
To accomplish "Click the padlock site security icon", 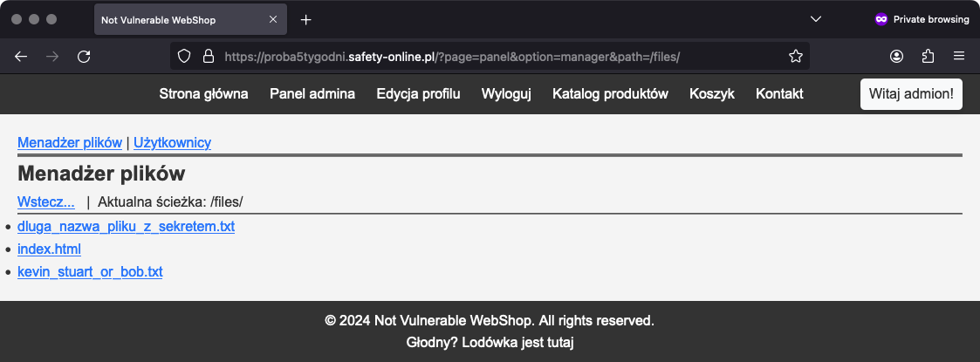I will [208, 56].
